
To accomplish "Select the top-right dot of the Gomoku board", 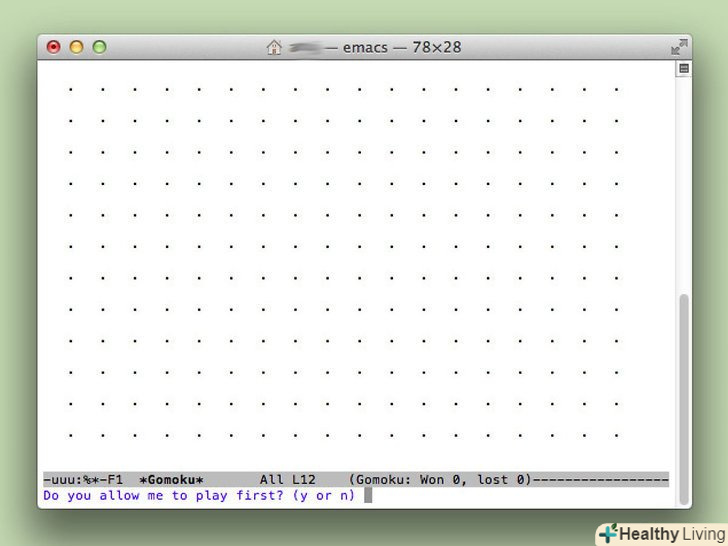I will point(617,90).
